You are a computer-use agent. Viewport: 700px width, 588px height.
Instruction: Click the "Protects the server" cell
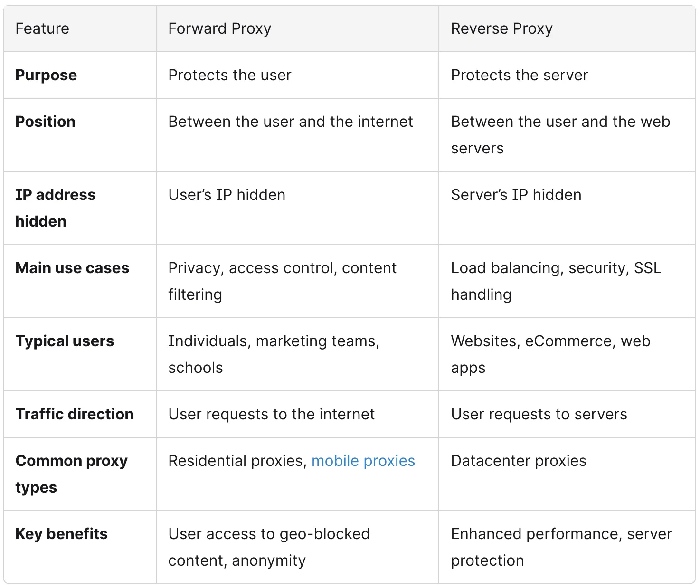tap(519, 75)
